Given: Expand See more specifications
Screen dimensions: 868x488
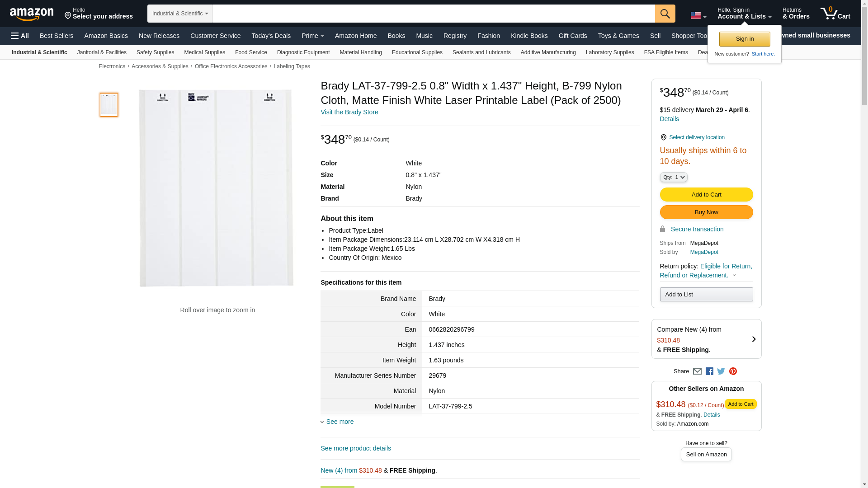Looking at the screenshot, I should click(340, 422).
